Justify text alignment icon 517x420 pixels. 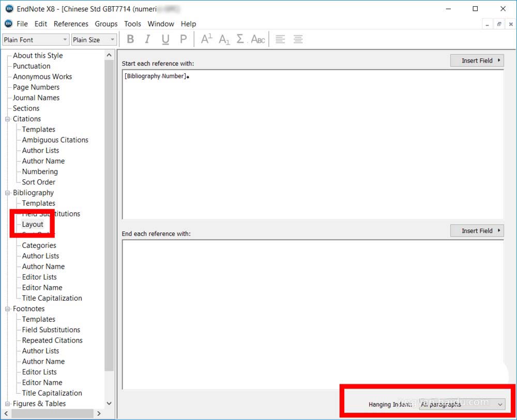coord(298,39)
